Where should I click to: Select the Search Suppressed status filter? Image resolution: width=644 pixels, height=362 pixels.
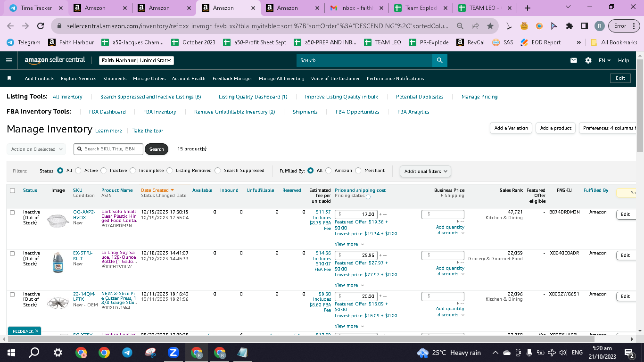point(218,171)
